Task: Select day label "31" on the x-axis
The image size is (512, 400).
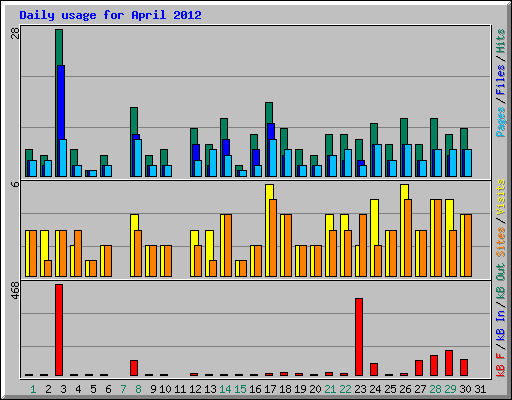Action: point(480,389)
